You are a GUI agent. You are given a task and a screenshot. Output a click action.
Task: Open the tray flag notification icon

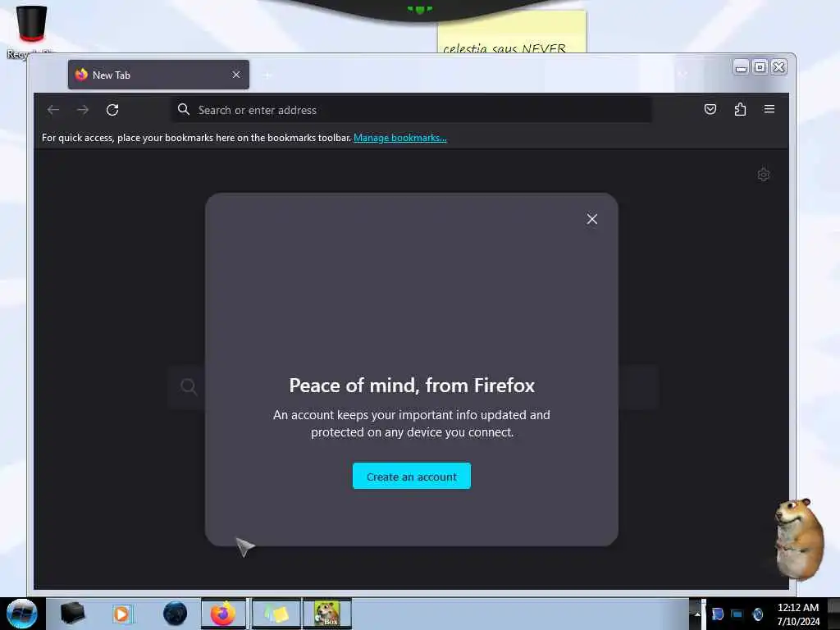point(718,614)
